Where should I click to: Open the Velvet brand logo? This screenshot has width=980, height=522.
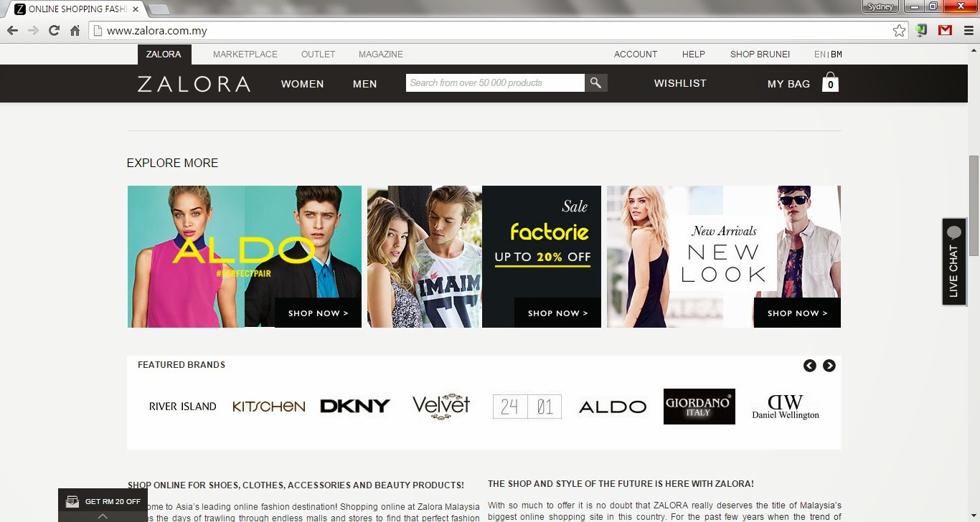point(441,406)
